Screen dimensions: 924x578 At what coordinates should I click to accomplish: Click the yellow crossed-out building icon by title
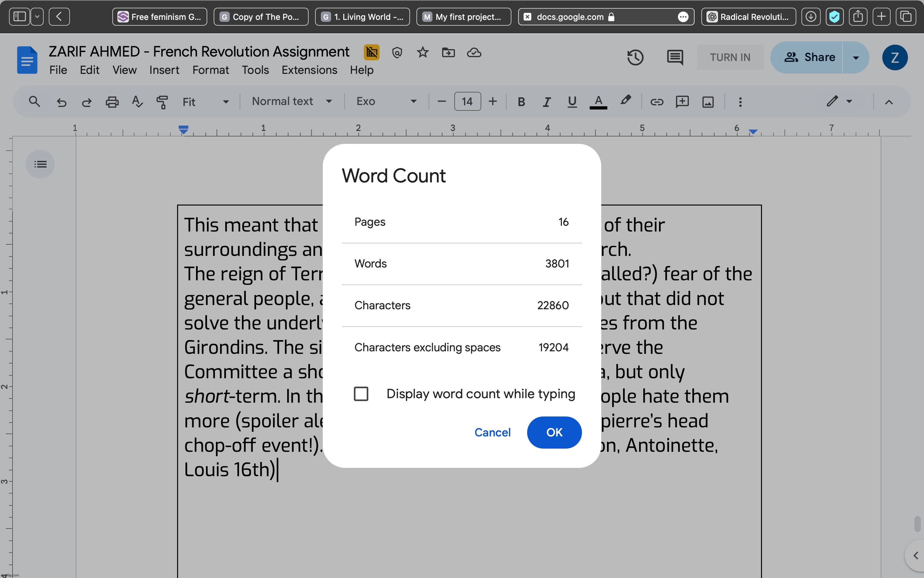(372, 52)
